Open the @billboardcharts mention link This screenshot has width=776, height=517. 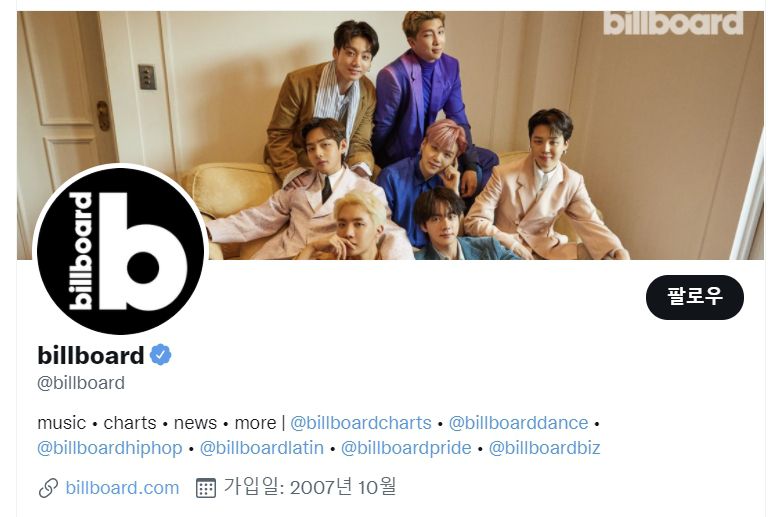(x=361, y=423)
